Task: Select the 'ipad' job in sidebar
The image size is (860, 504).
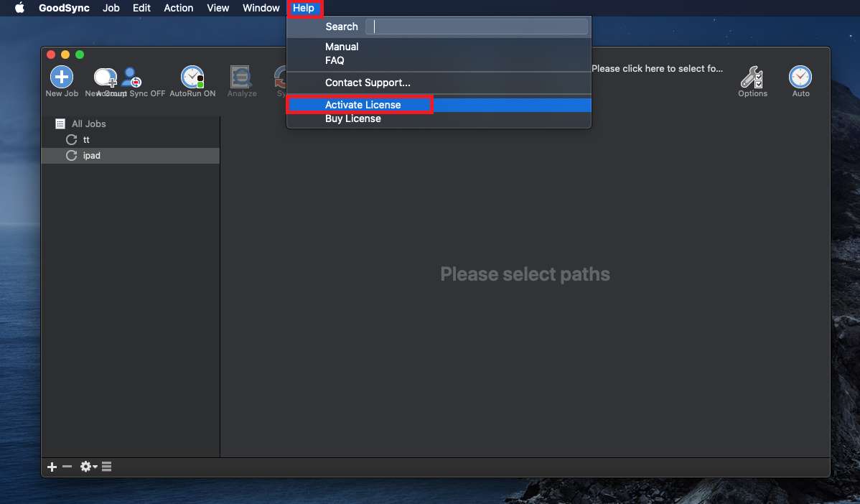Action: point(91,156)
